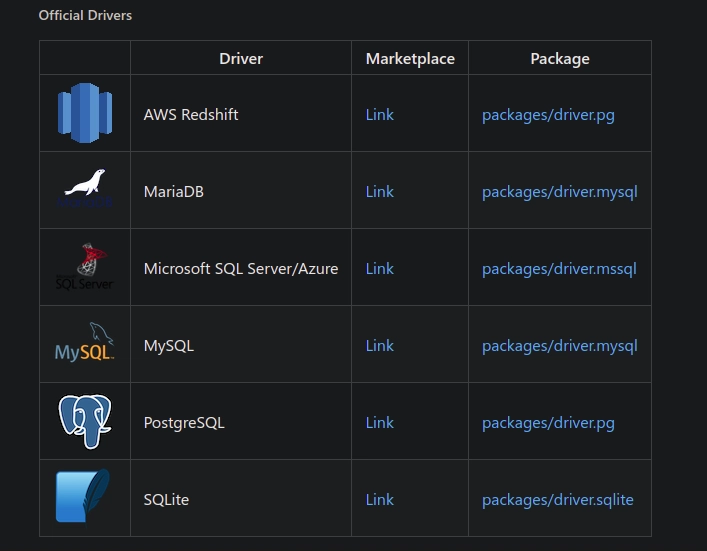Click the Official Drivers heading
Viewport: 707px width, 551px height.
(x=85, y=15)
